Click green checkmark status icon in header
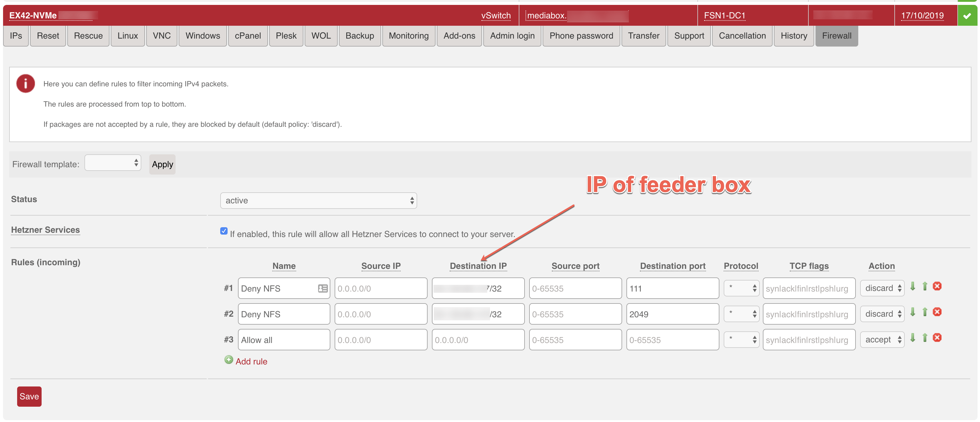Viewport: 980px width, 422px height. [967, 16]
